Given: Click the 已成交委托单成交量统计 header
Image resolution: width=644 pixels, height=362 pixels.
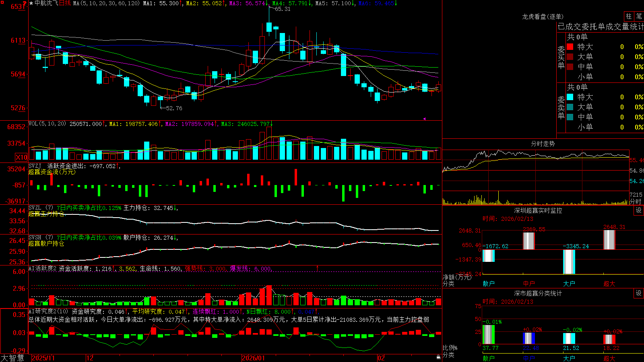Looking at the screenshot, I should point(601,27).
